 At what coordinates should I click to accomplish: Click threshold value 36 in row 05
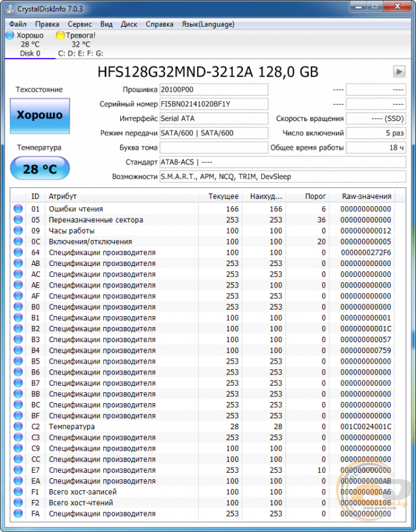tap(321, 220)
